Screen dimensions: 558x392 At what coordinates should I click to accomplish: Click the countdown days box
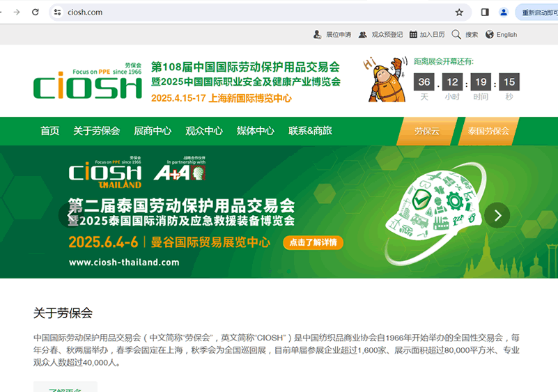coord(424,82)
